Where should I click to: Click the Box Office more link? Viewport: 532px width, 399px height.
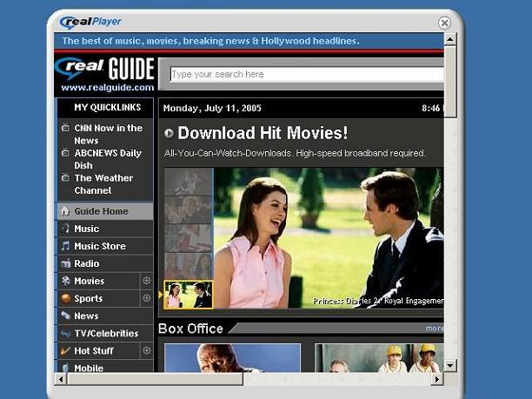point(435,329)
